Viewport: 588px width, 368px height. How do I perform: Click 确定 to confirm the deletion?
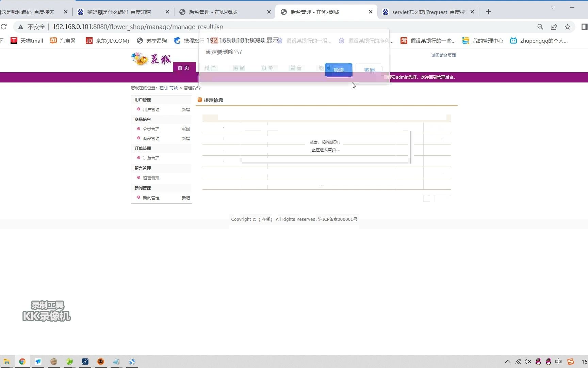pyautogui.click(x=338, y=70)
